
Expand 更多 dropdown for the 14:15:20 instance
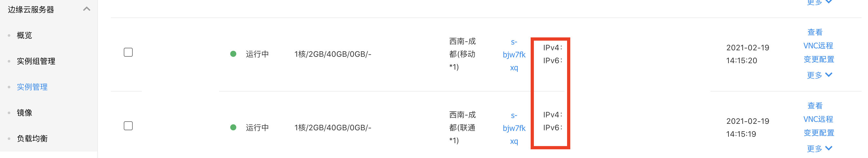[819, 75]
